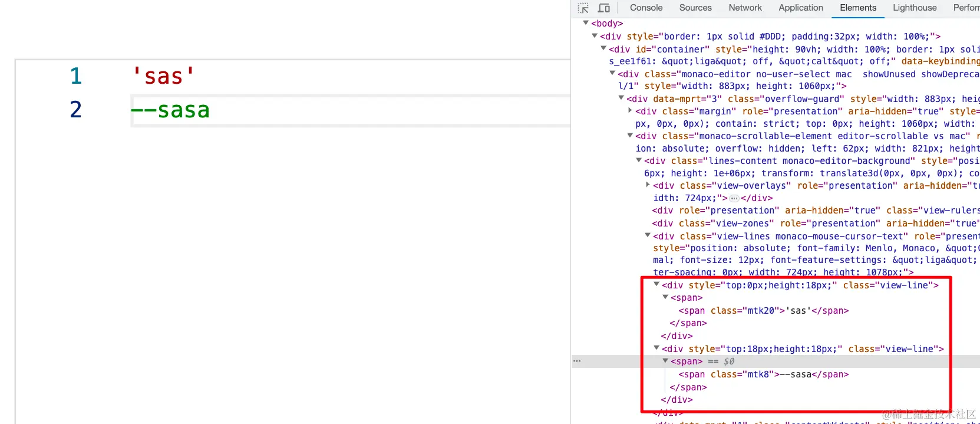Select the mtk8 span containing --sasa

(x=764, y=374)
